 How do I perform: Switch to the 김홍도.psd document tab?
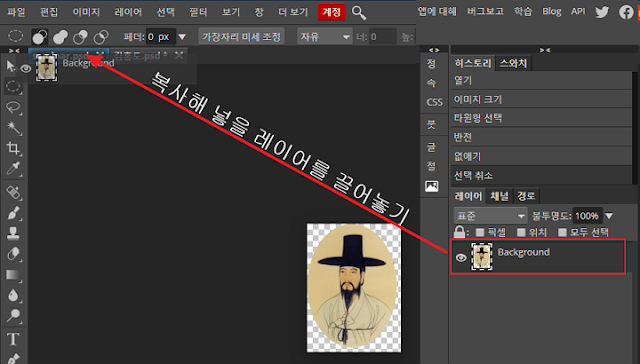coord(140,55)
